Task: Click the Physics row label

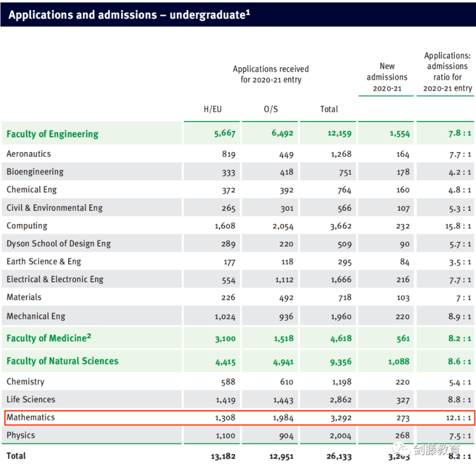Action: coord(21,435)
